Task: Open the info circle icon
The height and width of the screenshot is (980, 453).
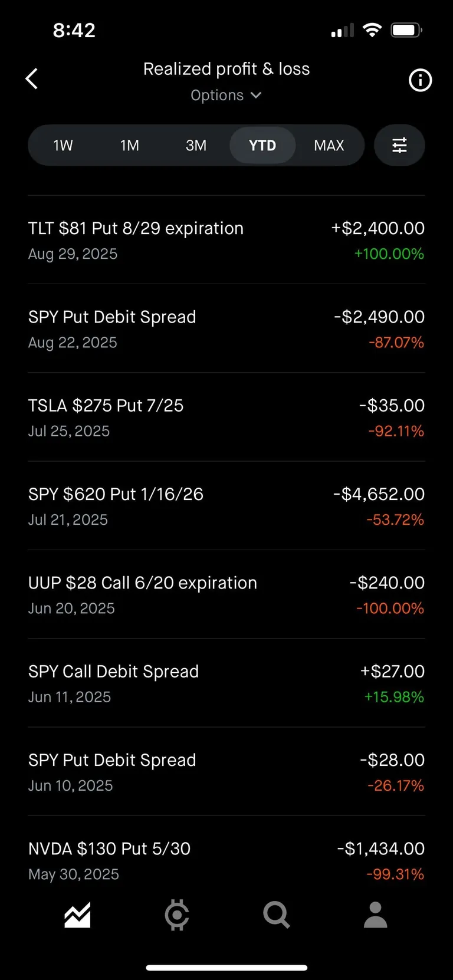Action: point(420,80)
